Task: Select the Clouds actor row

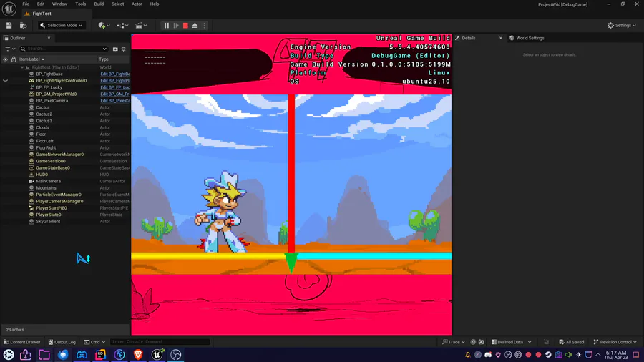Action: click(x=42, y=127)
